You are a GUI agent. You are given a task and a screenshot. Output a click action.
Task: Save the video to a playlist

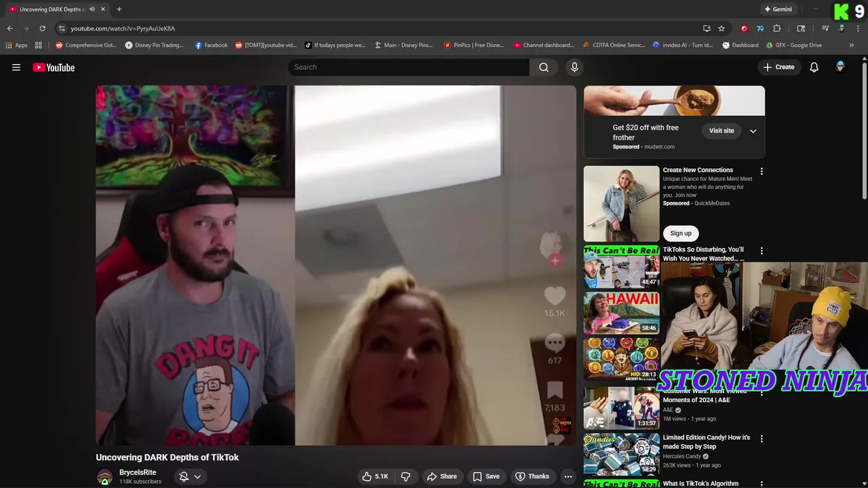(x=486, y=476)
